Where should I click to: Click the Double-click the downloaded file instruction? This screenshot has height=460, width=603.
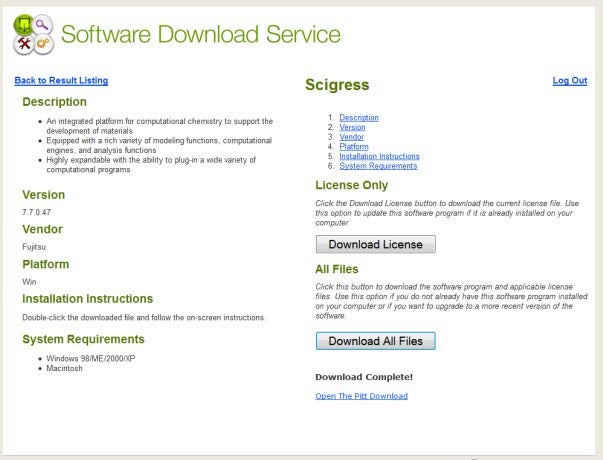tap(143, 317)
